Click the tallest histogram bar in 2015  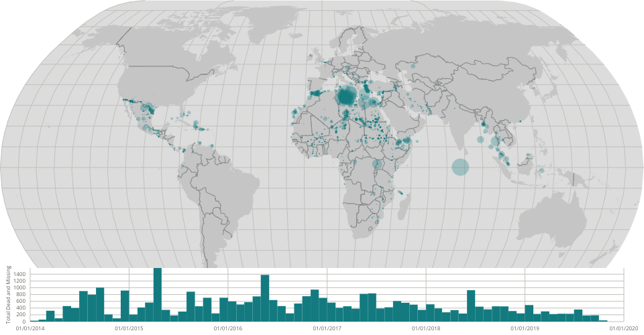click(x=158, y=295)
